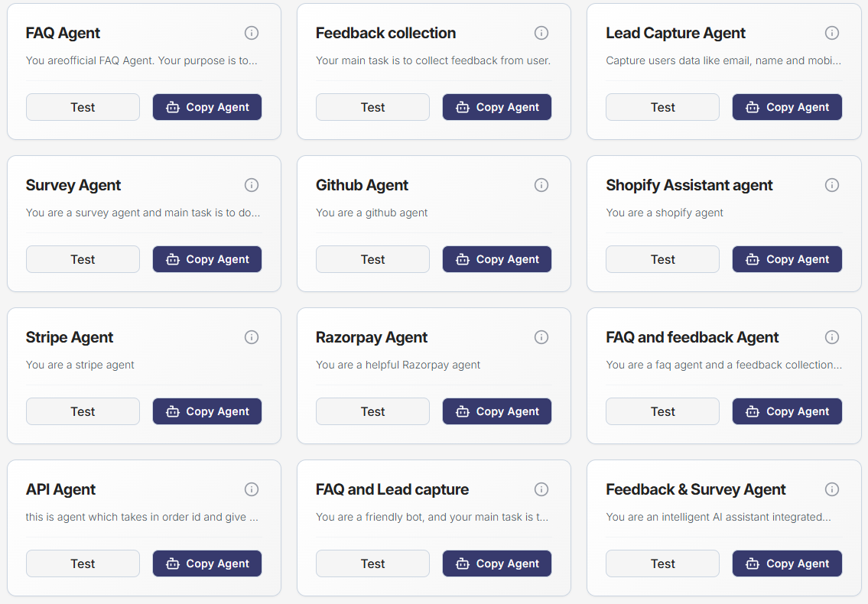868x604 pixels.
Task: Test the FAQ and feedback Agent
Action: pyautogui.click(x=662, y=411)
